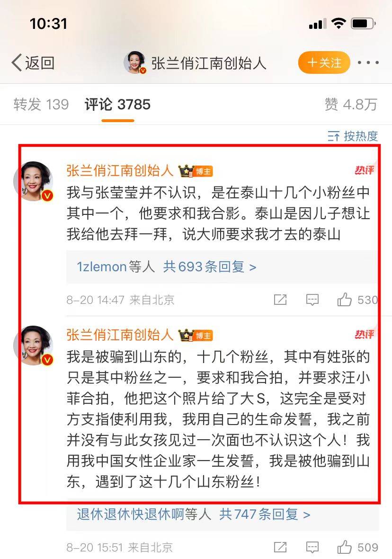Tap the first commenter's profile avatar

pyautogui.click(x=33, y=181)
